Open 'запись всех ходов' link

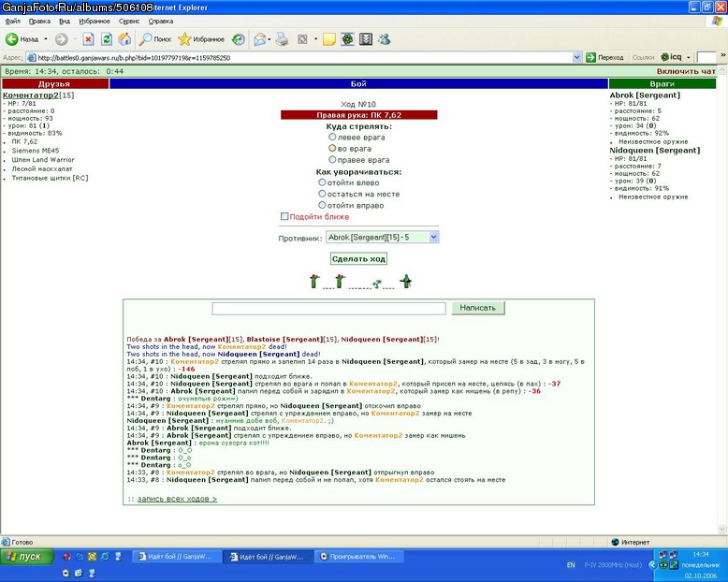click(177, 499)
